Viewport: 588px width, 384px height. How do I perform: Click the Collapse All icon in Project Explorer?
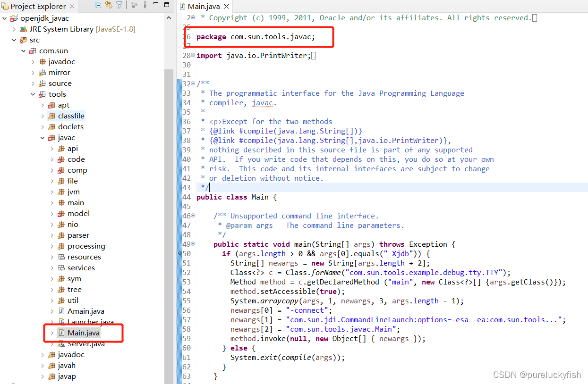tap(98, 5)
